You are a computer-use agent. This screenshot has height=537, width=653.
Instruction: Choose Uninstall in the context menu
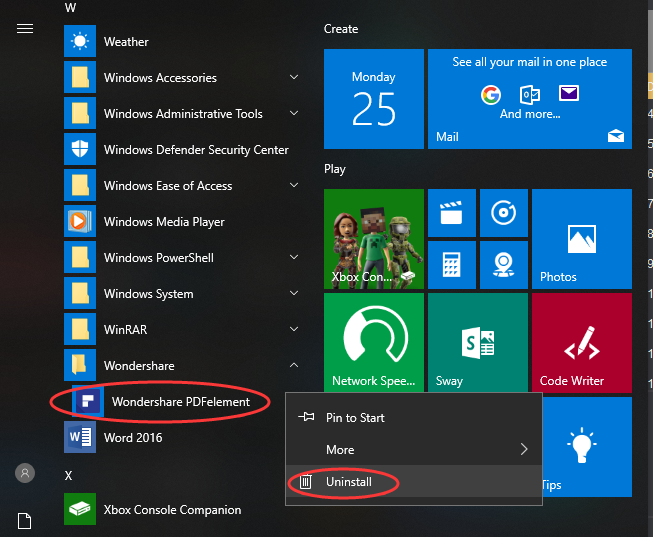pos(414,482)
